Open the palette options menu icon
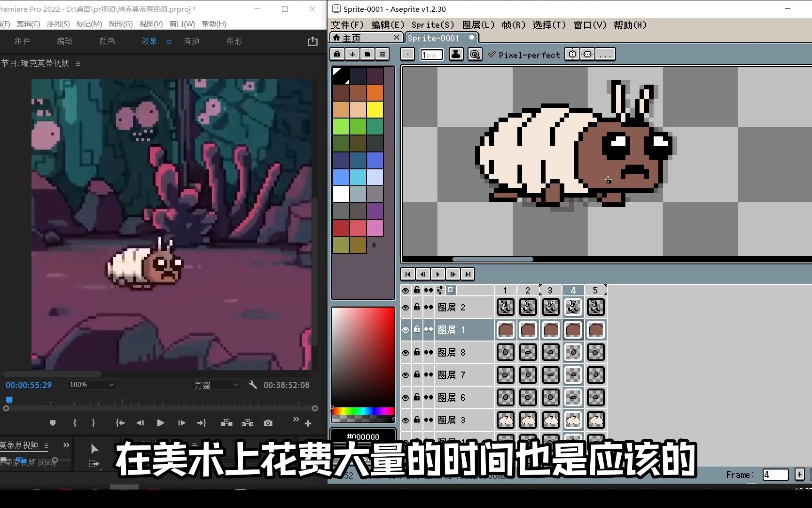The width and height of the screenshot is (812, 508). (382, 54)
